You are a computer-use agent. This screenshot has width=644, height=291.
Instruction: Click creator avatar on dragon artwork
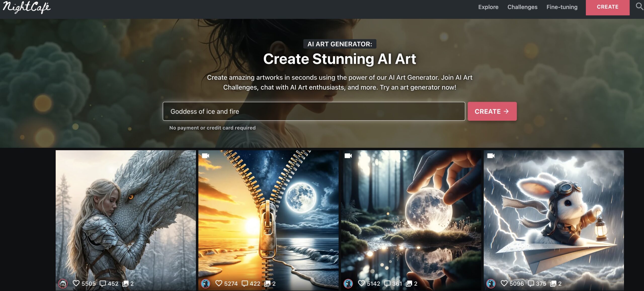click(63, 283)
